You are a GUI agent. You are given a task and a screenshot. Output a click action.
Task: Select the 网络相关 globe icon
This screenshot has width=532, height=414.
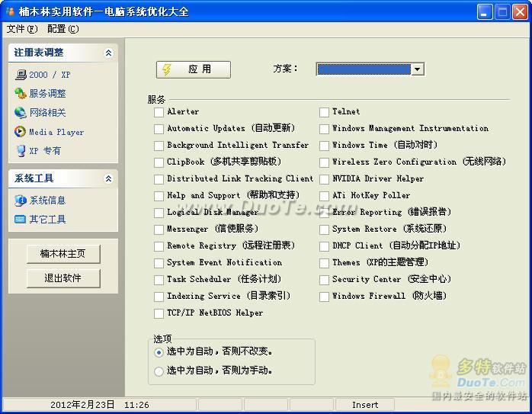(21, 113)
